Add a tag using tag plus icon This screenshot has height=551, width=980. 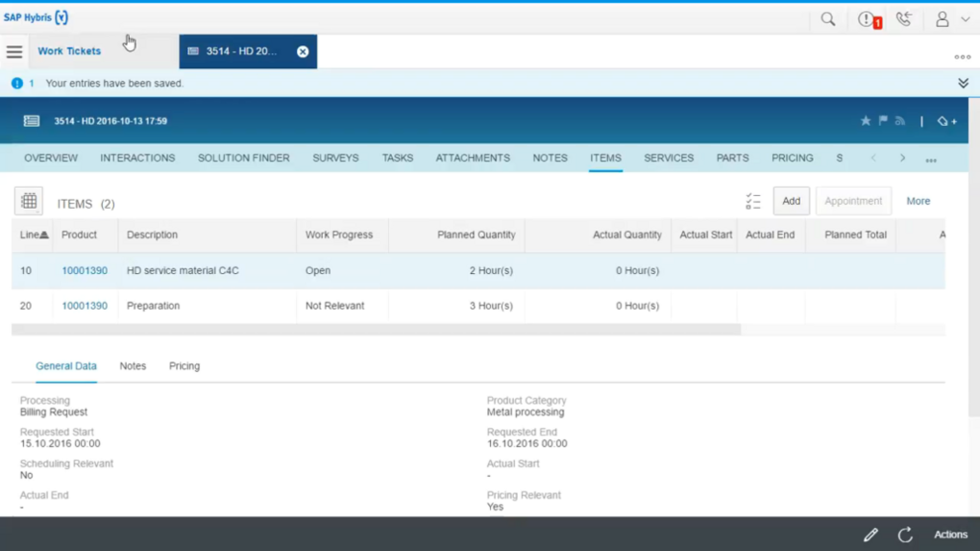[947, 121]
